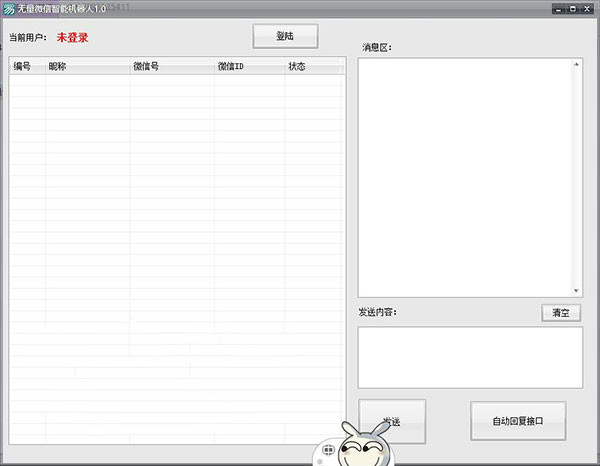The height and width of the screenshot is (466, 600).
Task: Click the 微信号 column header
Action: pos(172,66)
